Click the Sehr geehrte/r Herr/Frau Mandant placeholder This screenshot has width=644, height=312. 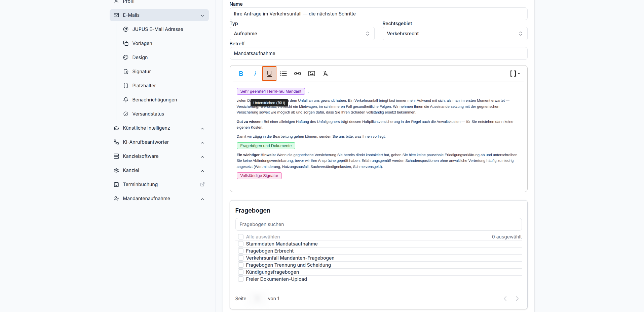click(271, 91)
